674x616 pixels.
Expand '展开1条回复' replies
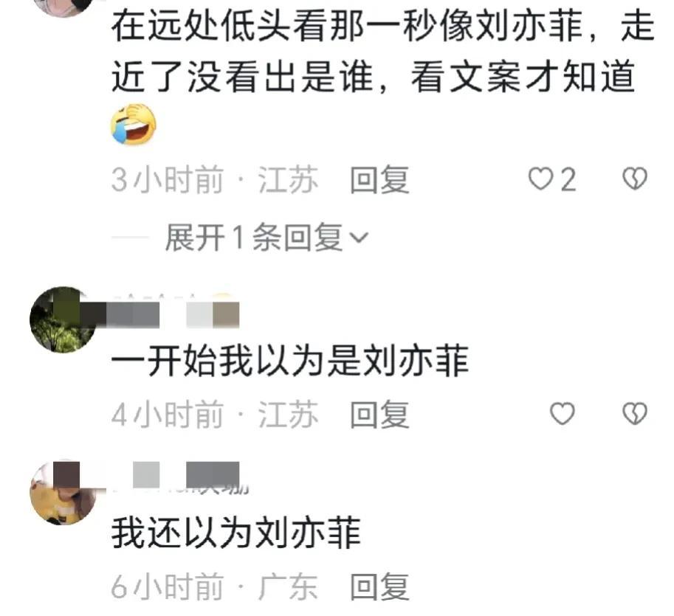(254, 238)
